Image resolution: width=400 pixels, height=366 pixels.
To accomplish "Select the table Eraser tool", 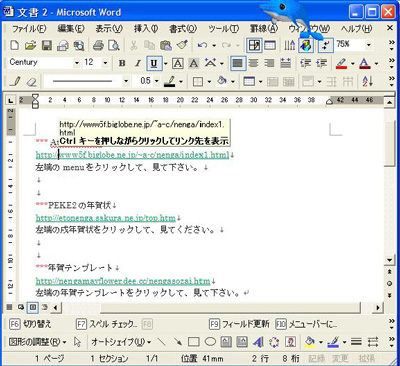I will (31, 81).
